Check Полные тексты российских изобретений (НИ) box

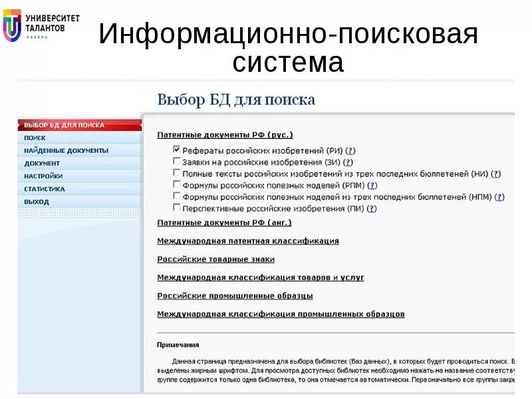(x=176, y=172)
